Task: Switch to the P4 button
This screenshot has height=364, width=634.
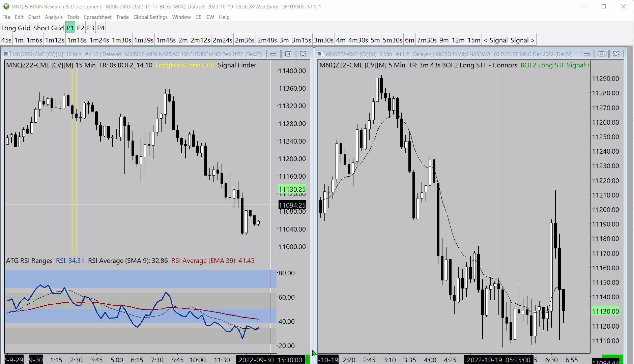Action: click(100, 28)
